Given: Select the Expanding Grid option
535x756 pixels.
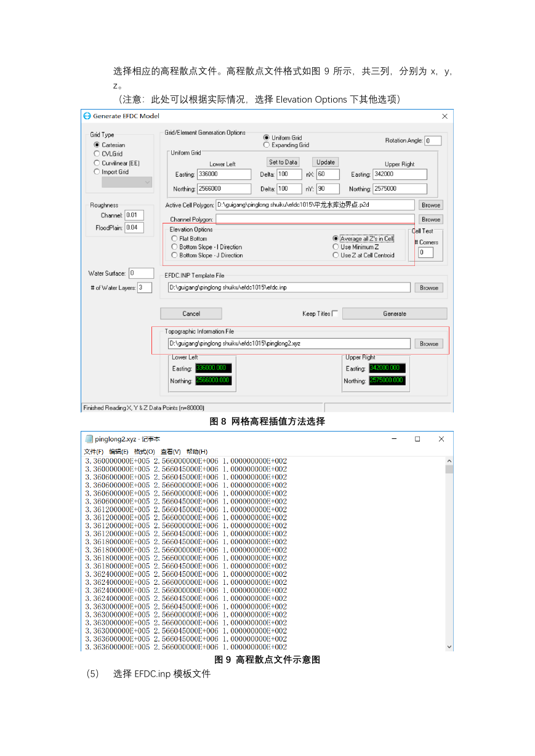Looking at the screenshot, I should click(x=267, y=145).
